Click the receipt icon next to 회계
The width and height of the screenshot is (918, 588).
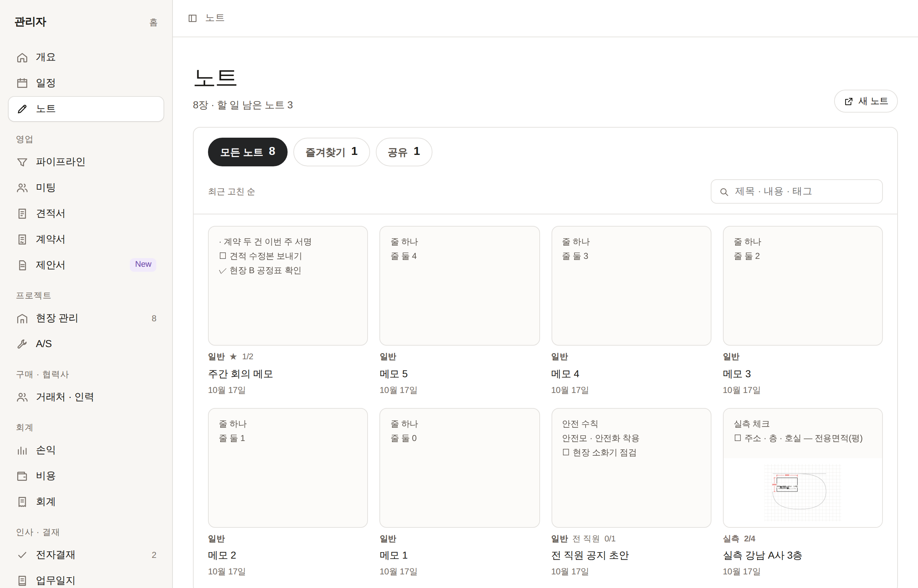[x=22, y=502]
